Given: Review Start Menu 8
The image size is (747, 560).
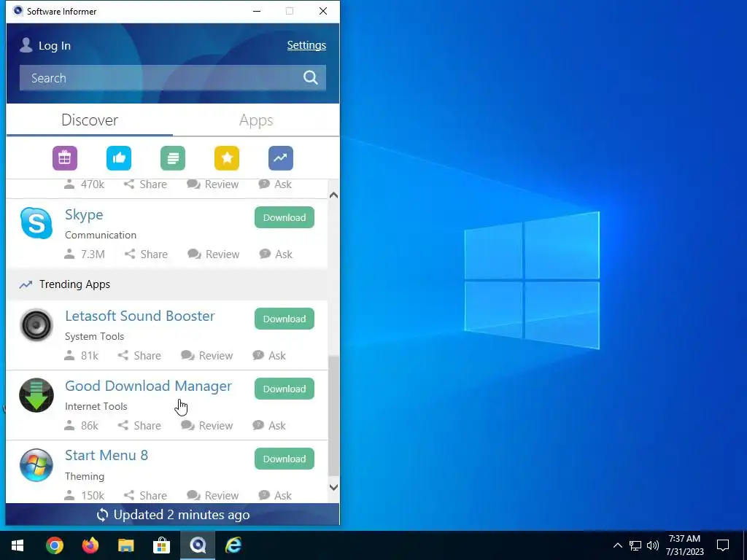Looking at the screenshot, I should tap(212, 496).
